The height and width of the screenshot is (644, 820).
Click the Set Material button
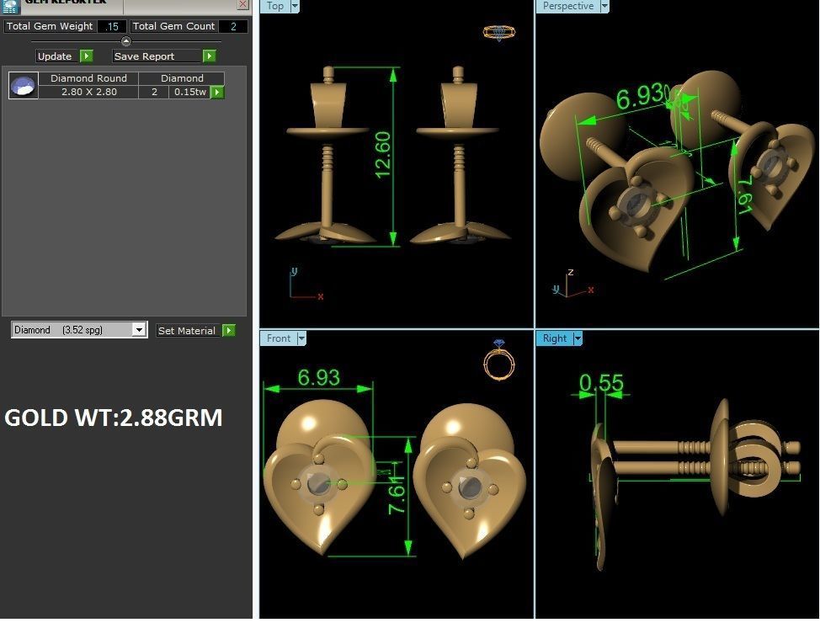(x=189, y=330)
